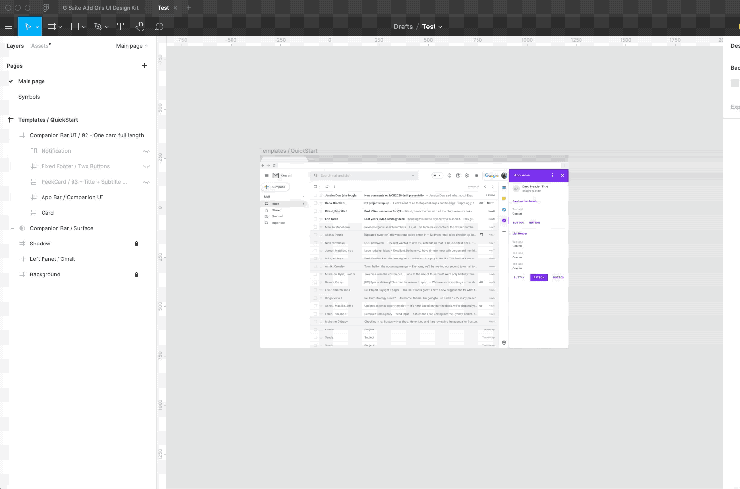This screenshot has width=740, height=489.
Task: Unlock the Shadow layer
Action: click(x=137, y=243)
